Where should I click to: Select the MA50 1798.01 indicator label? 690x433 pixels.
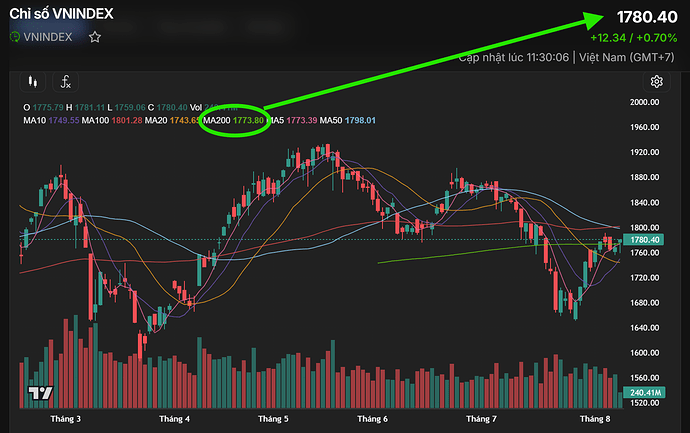click(348, 120)
